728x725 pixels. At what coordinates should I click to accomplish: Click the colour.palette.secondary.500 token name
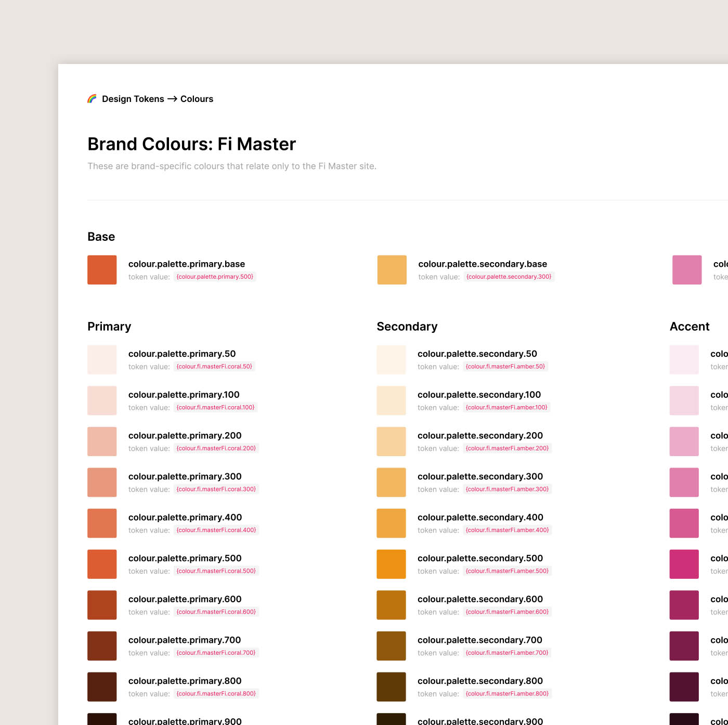tap(480, 559)
